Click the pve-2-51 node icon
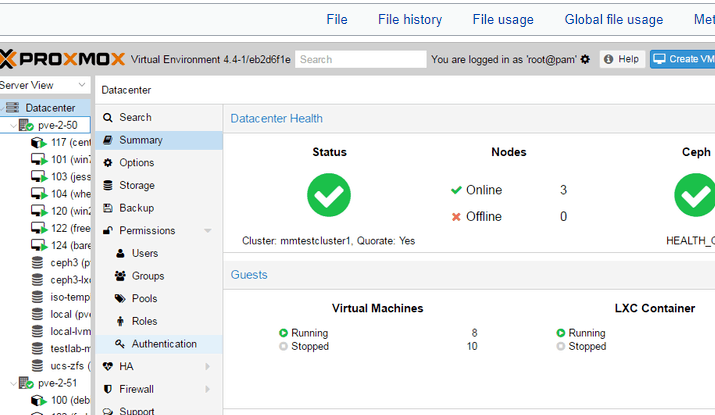The image size is (715, 415). (26, 383)
